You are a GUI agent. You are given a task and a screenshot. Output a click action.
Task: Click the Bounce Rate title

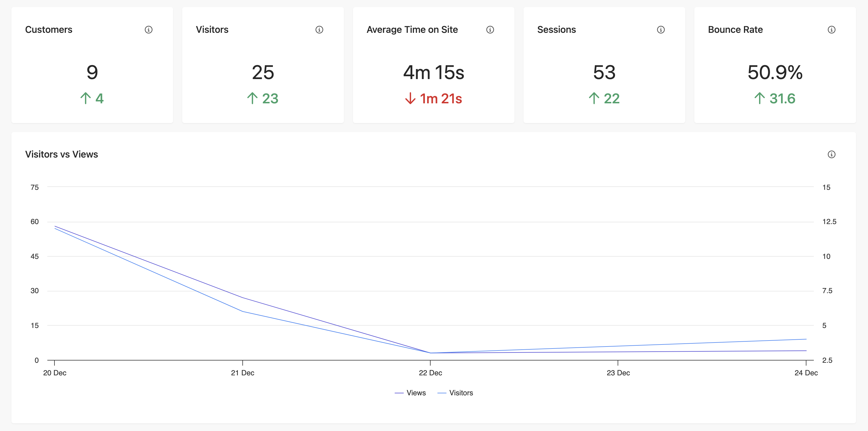pyautogui.click(x=735, y=30)
